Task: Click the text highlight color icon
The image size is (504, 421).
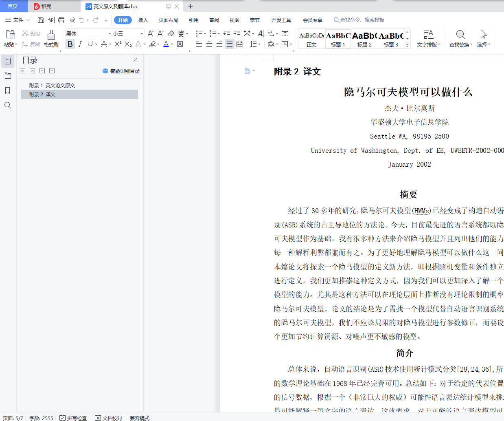Action: click(x=152, y=44)
